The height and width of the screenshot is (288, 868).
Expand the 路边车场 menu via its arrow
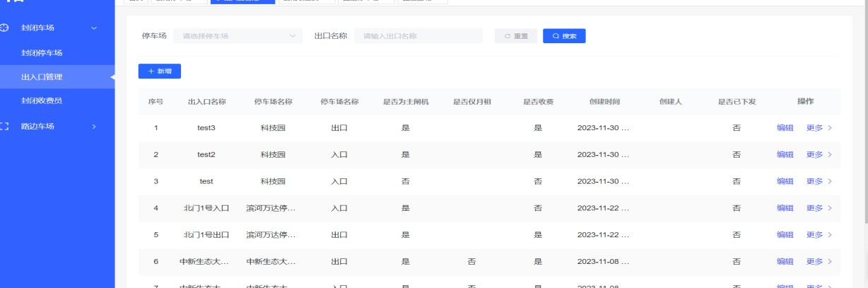[x=94, y=127]
